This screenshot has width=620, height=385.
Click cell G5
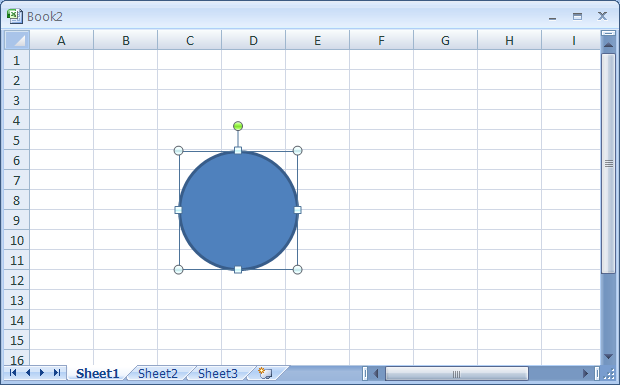click(x=446, y=140)
